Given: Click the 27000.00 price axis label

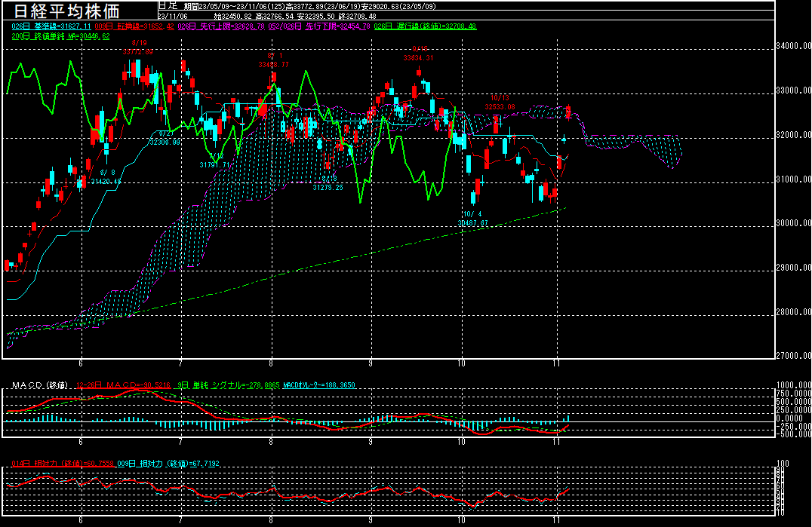Looking at the screenshot, I should point(793,356).
